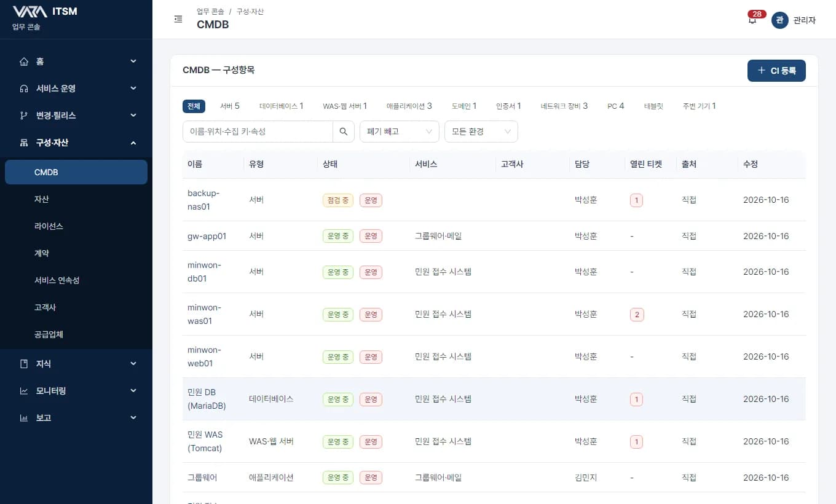
Task: Click open ticket badge 1 for 민원 WAS (Tomcat)
Action: pos(637,441)
